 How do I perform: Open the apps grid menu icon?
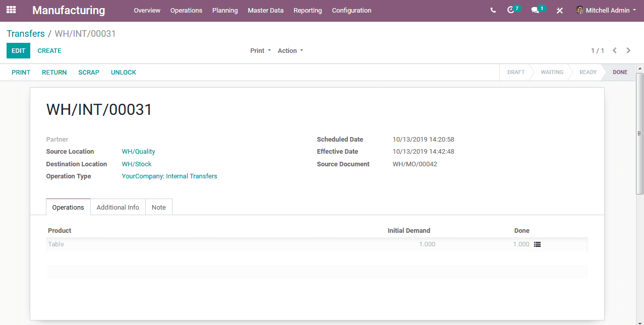11,10
